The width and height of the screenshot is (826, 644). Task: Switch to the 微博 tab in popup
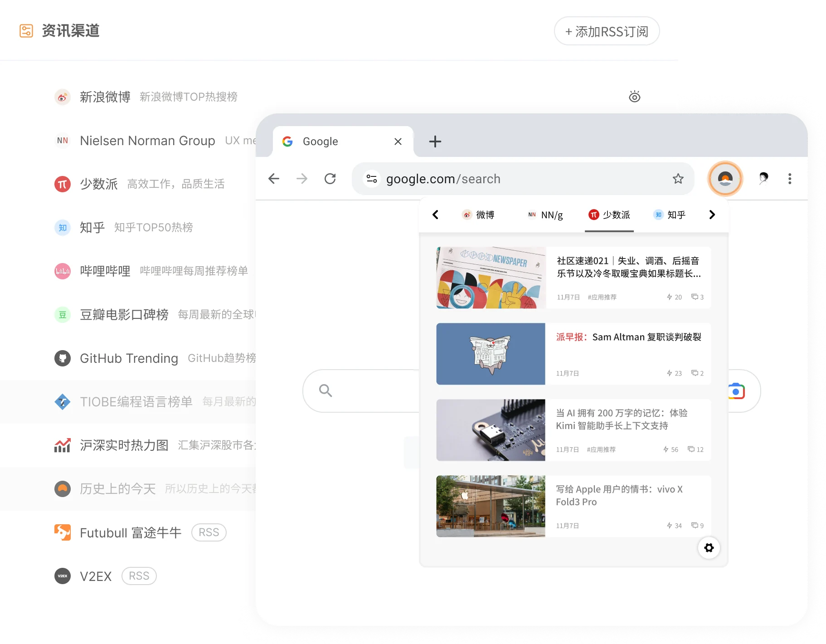[478, 215]
